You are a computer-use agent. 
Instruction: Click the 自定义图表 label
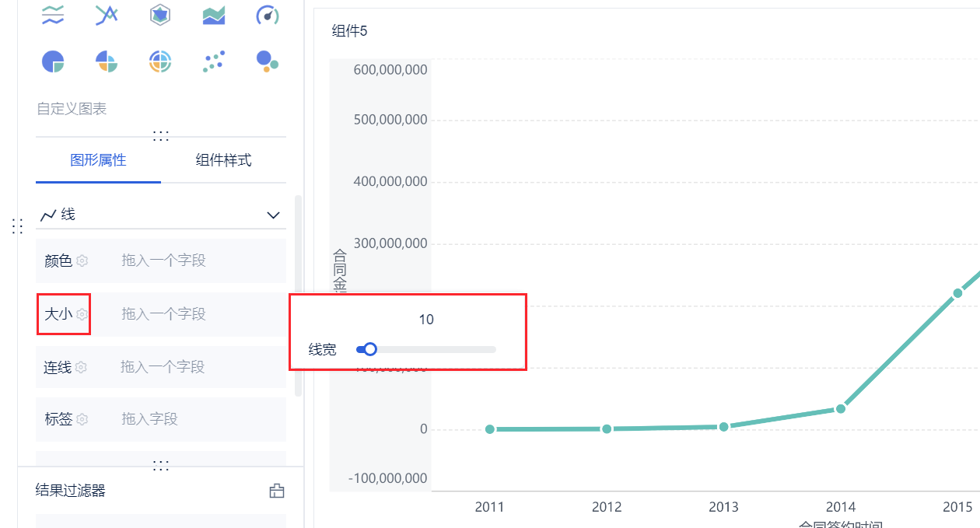[72, 109]
